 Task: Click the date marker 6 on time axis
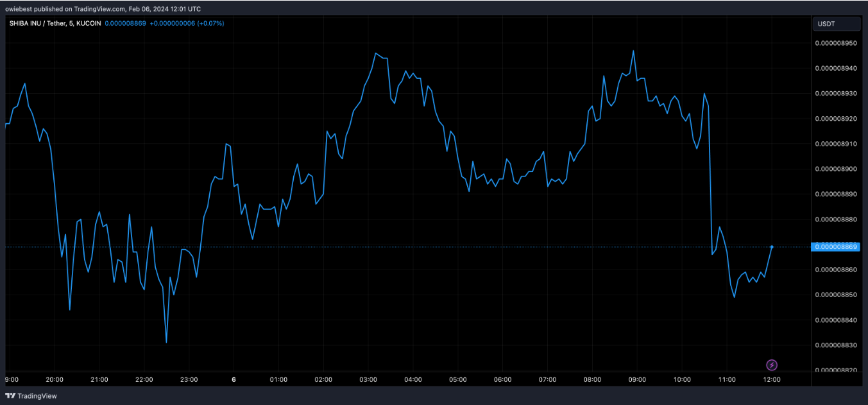234,379
